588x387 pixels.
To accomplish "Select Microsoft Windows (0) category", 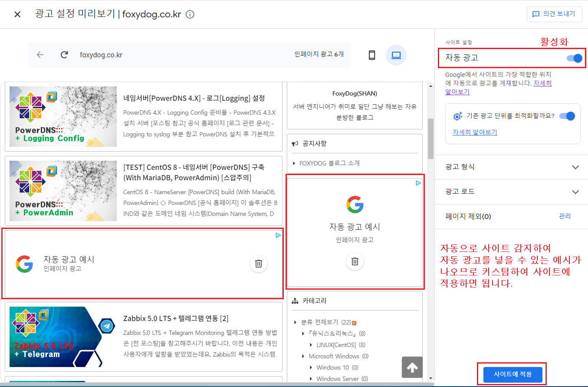I will (338, 356).
